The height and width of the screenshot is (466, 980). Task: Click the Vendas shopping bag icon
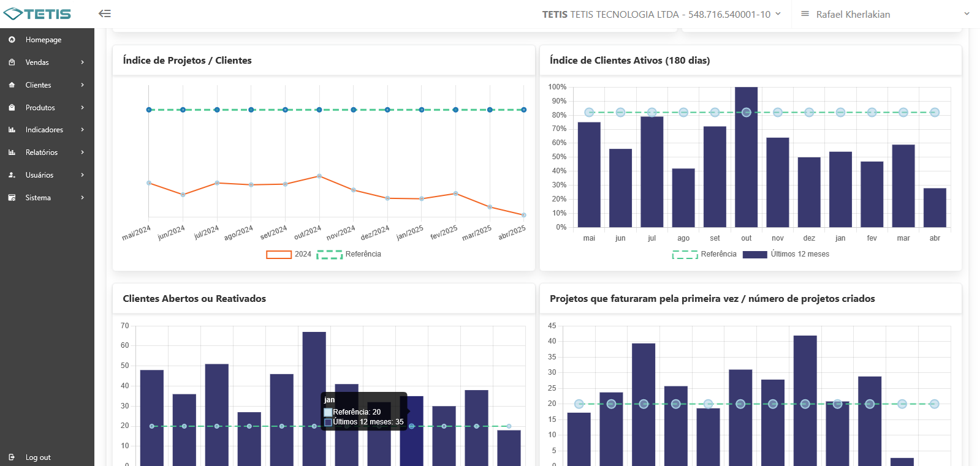pos(12,62)
